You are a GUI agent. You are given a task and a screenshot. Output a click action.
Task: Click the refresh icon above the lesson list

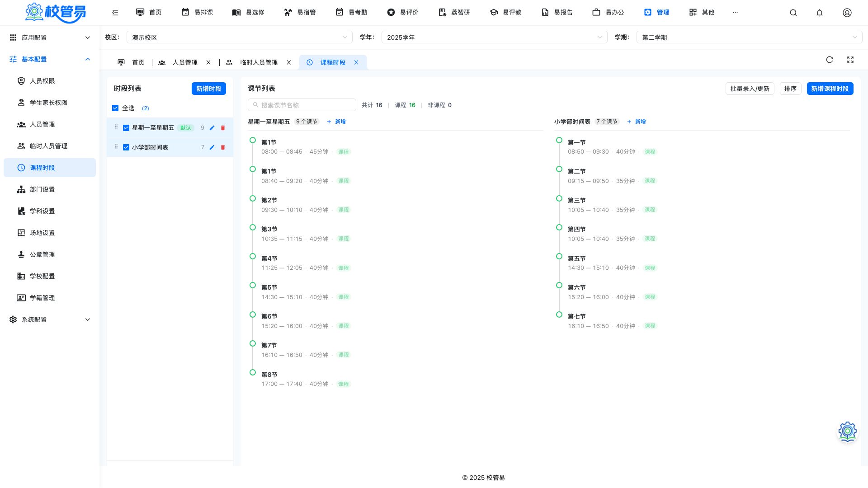tap(830, 60)
